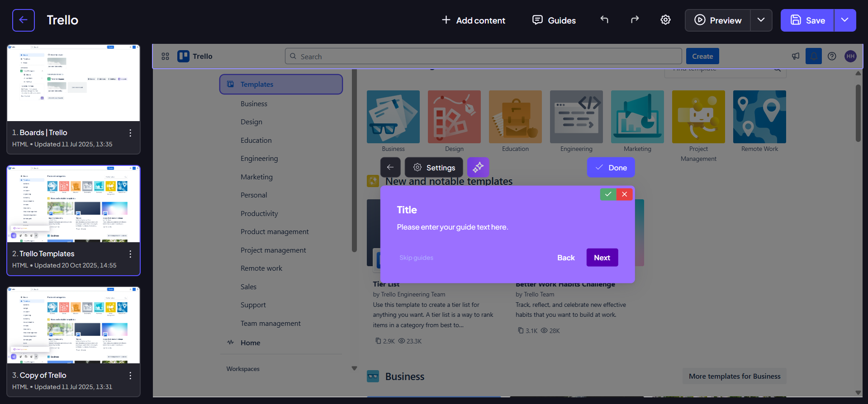Screen dimensions: 868x404
Task: Confirm the guide with green checkmark
Action: pyautogui.click(x=608, y=194)
